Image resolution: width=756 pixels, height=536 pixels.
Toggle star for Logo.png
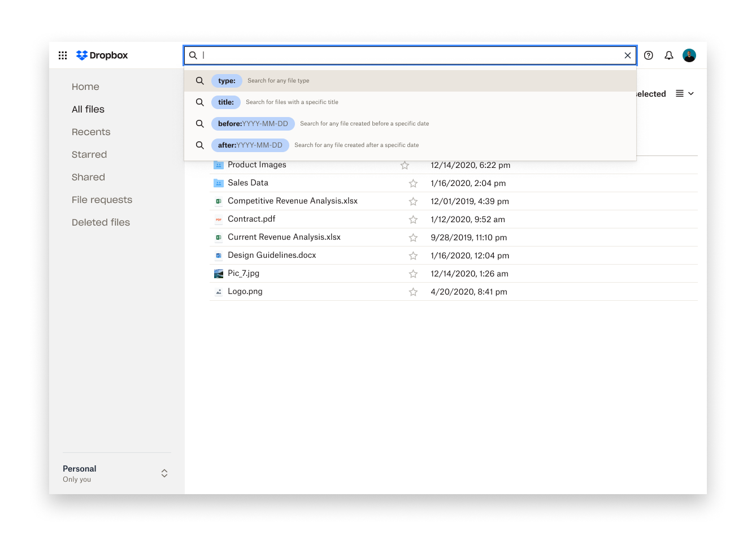click(x=413, y=292)
